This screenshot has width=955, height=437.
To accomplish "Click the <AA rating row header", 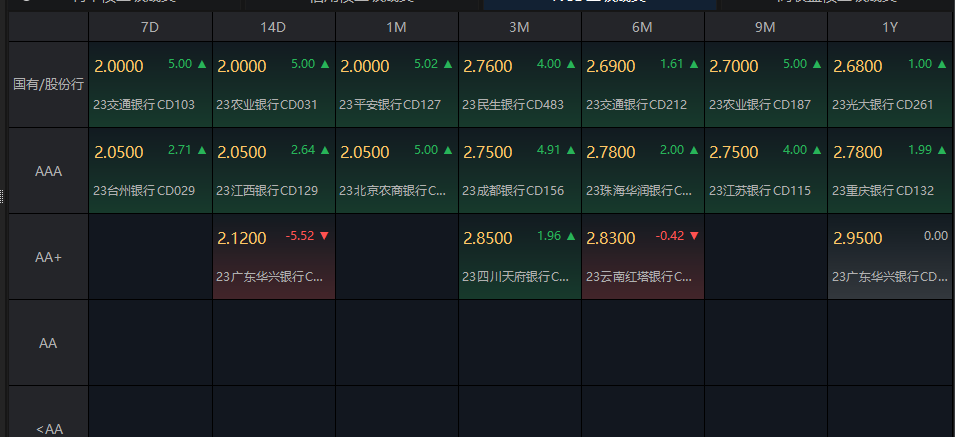I will click(49, 411).
